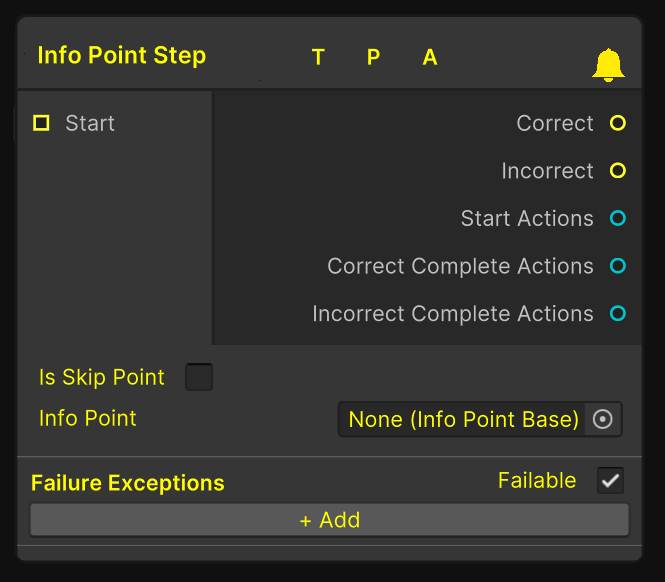Uncheck the Failable checkbox
This screenshot has width=665, height=582.
pyautogui.click(x=610, y=481)
